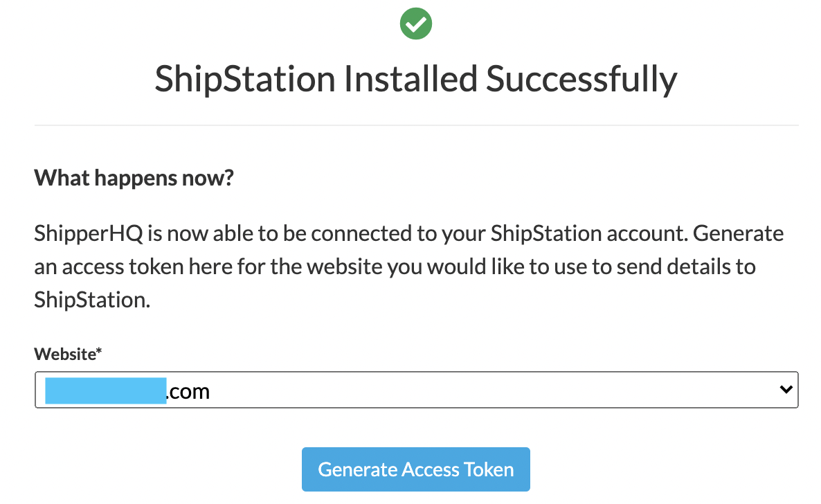Click "ShipStation account" in the paragraph

point(588,233)
